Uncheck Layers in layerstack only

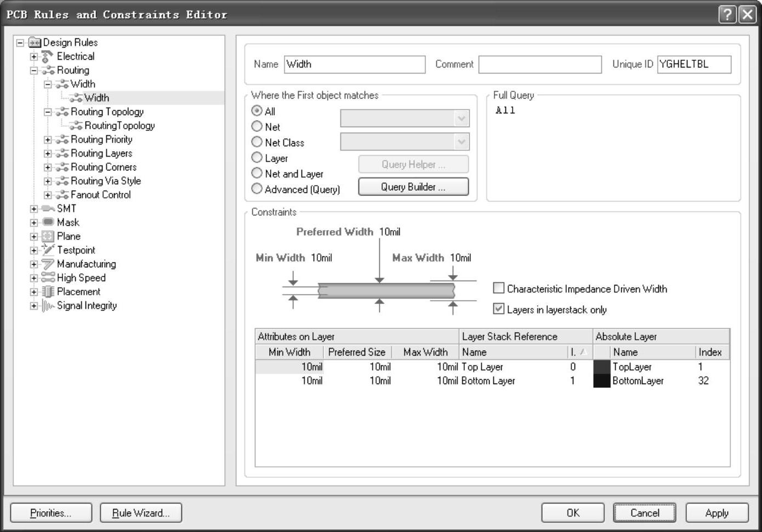point(498,309)
